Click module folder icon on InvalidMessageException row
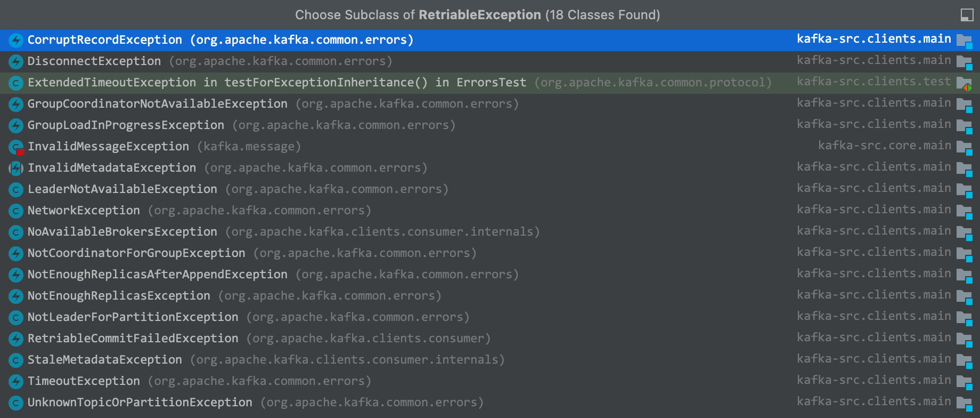Screen dimensions: 980x418 [965, 147]
